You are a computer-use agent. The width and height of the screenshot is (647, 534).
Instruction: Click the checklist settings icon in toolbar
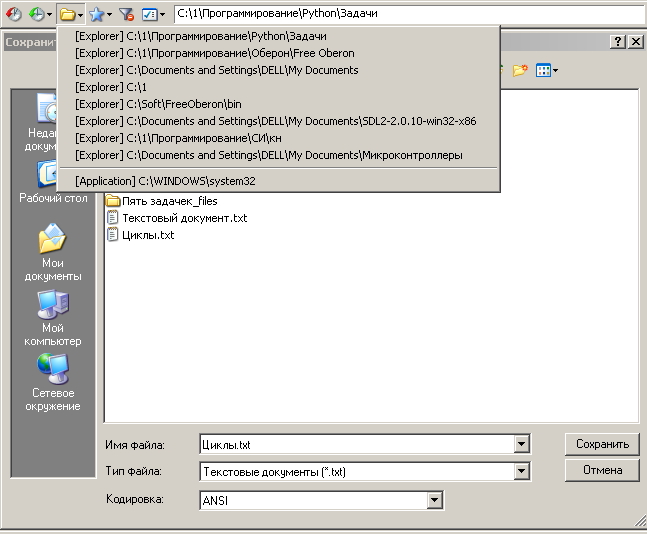pyautogui.click(x=149, y=14)
